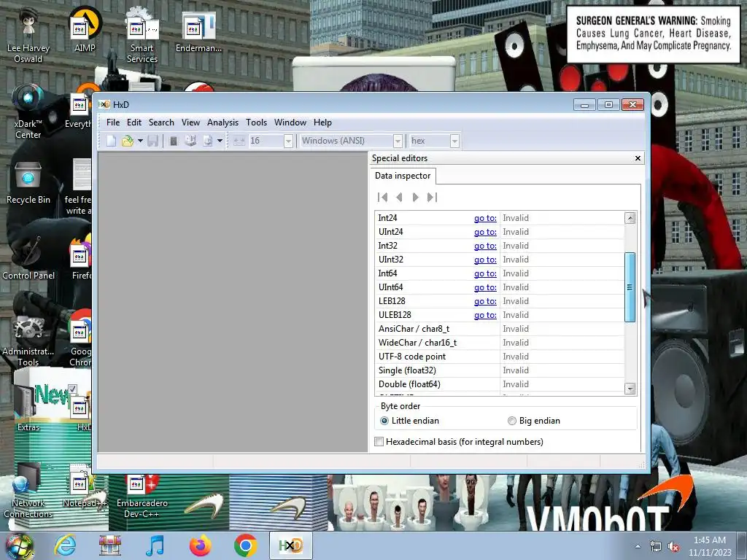Click go to link for Int32
Image resolution: width=747 pixels, height=560 pixels.
click(485, 246)
